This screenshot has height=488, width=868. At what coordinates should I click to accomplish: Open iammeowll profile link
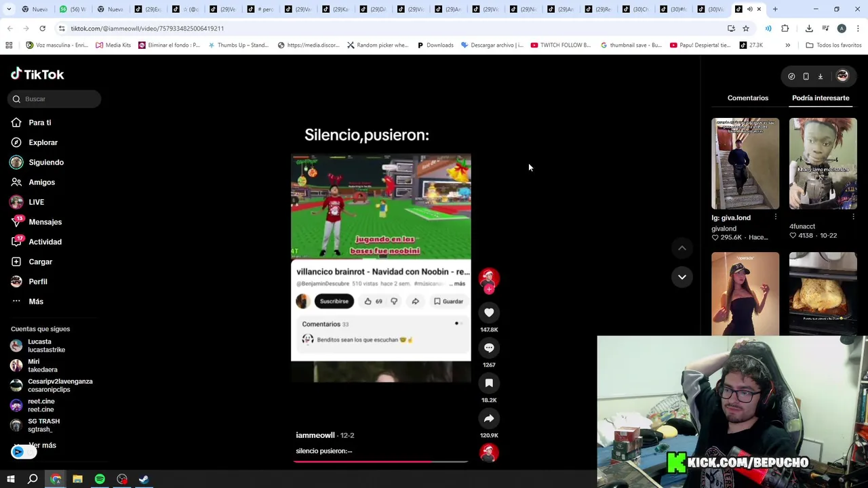[315, 435]
